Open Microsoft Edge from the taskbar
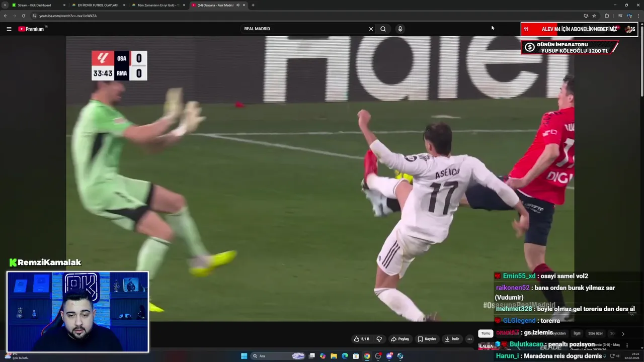 345,356
